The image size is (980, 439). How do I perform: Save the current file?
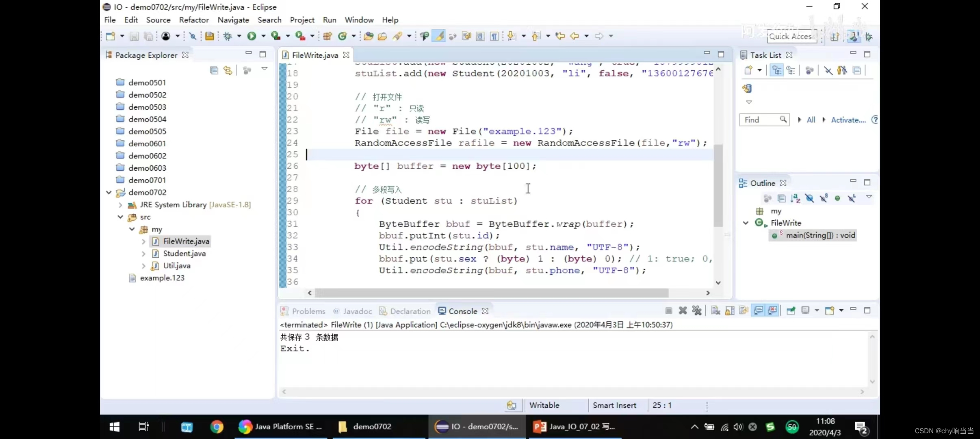click(x=134, y=36)
